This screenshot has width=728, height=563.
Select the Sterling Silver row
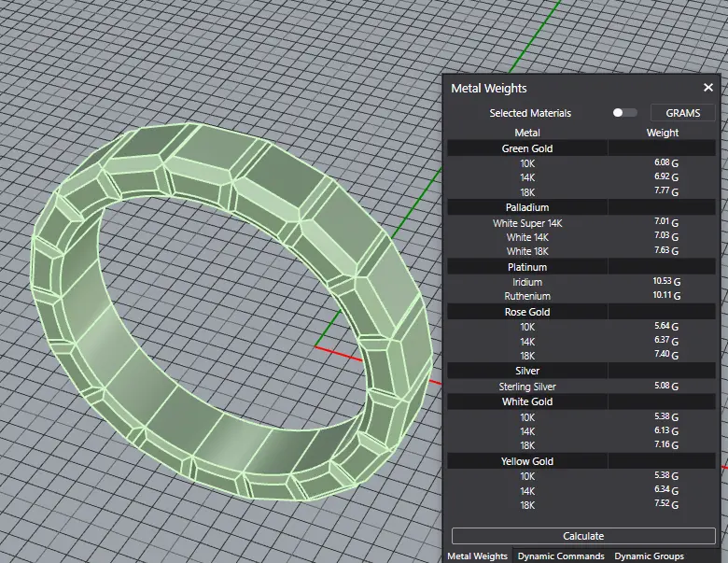(527, 387)
